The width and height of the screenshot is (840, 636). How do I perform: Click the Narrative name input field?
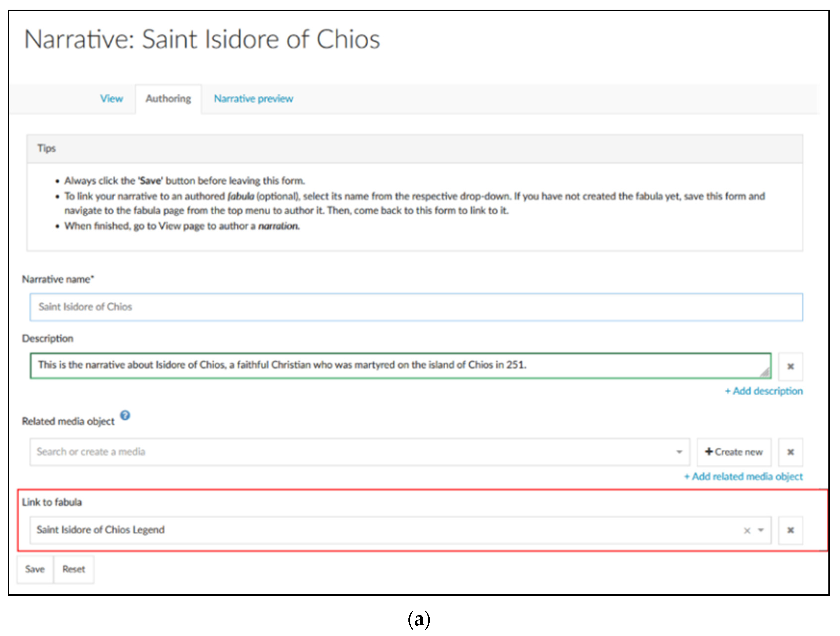pyautogui.click(x=416, y=307)
